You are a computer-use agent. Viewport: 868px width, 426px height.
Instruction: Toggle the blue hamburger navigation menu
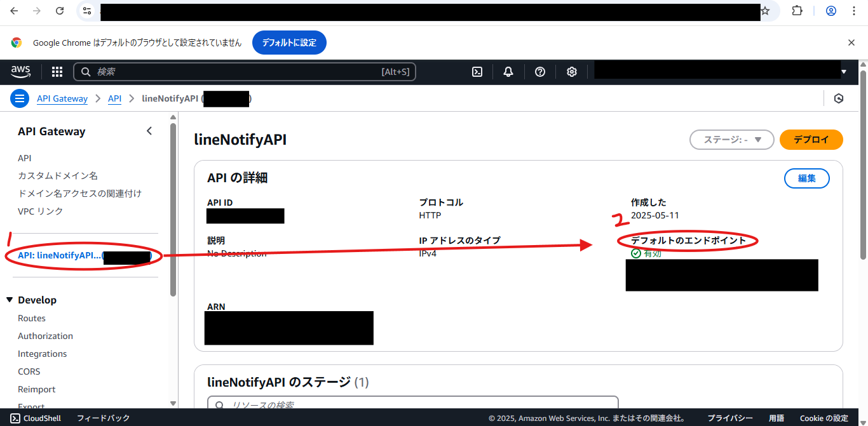click(x=20, y=98)
